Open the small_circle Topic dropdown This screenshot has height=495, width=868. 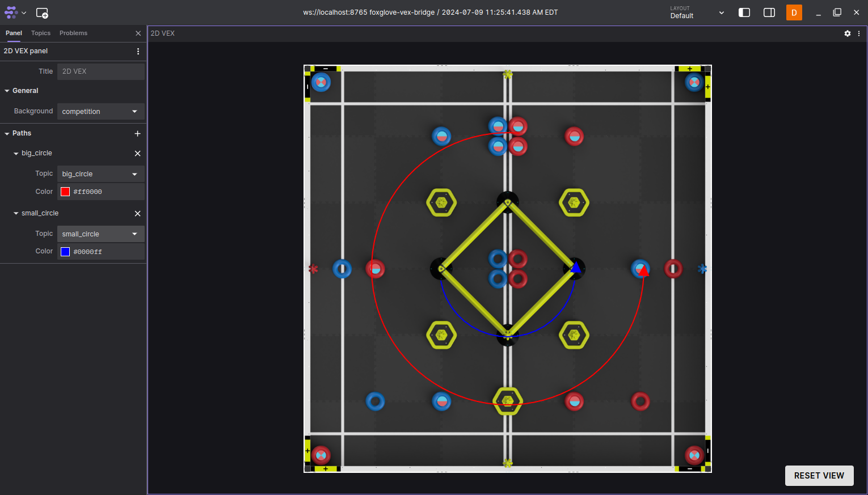(x=100, y=234)
